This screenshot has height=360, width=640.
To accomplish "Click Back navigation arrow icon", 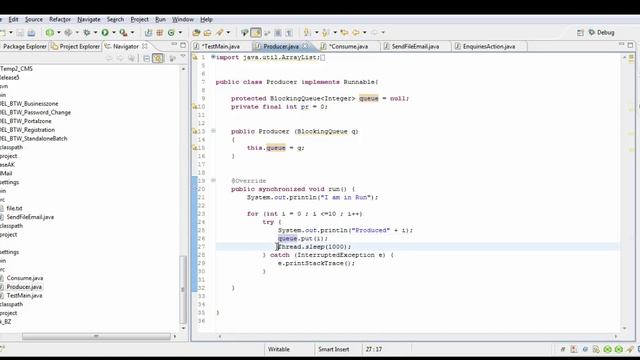I will pos(356,33).
